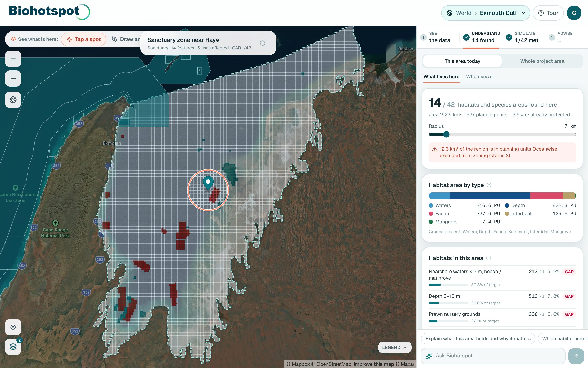This screenshot has height=368, width=588.
Task: Select the Draw an area mode
Action: (126, 39)
